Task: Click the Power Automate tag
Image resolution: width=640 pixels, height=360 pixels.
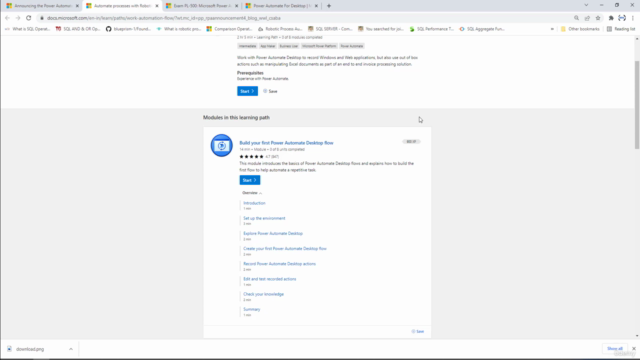Action: click(352, 46)
